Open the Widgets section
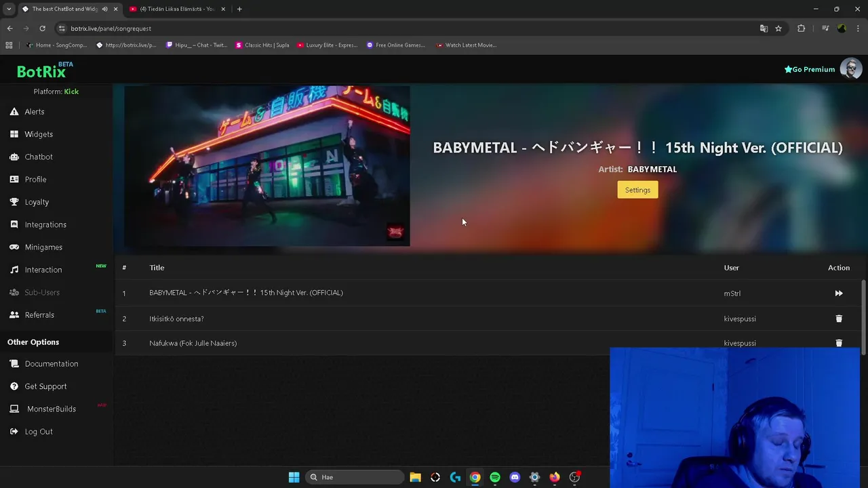 [39, 134]
